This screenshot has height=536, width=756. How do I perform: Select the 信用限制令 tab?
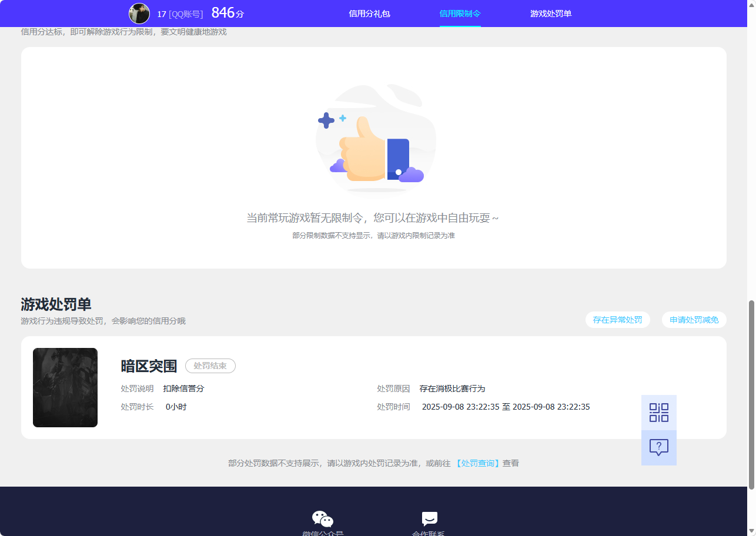[460, 14]
